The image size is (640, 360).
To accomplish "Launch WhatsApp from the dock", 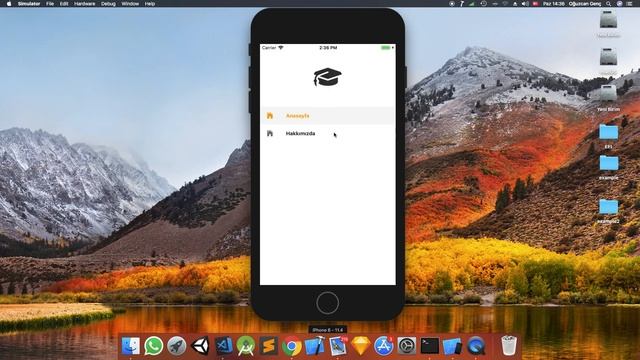I will tap(154, 346).
